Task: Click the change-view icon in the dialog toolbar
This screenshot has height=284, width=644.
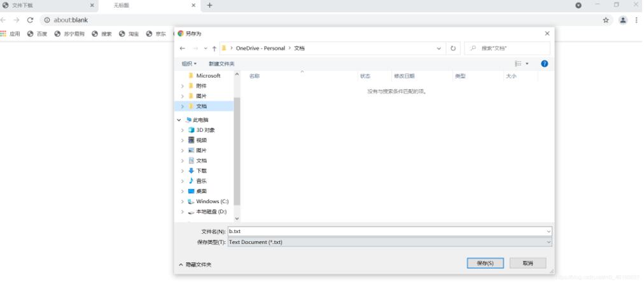Action: 519,64
